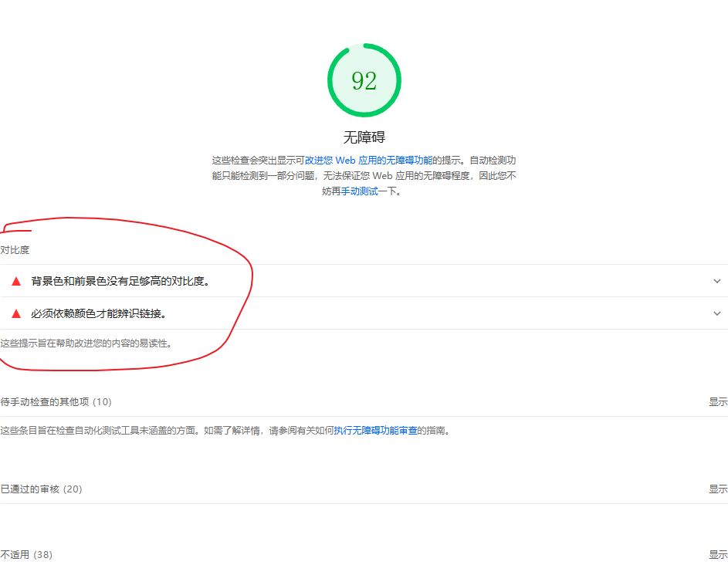Click the 这些条目旨在检查自动化测试工具 description text
The image size is (728, 565).
(x=154, y=431)
